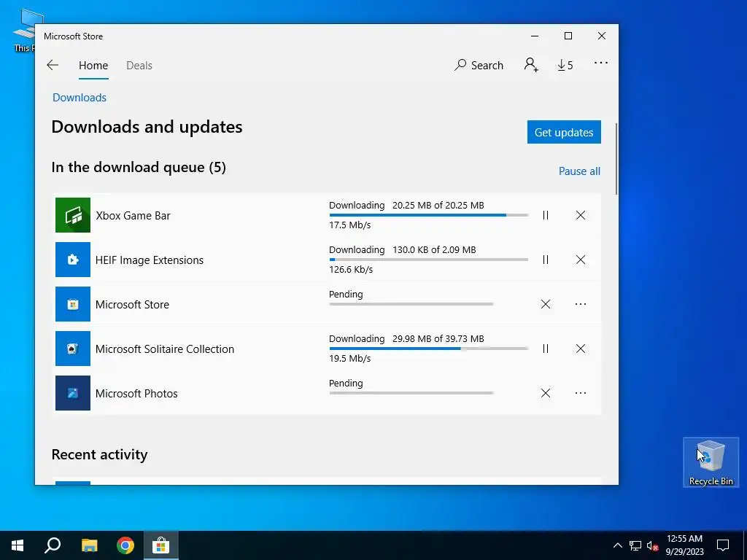Select the Recycle Bin desktop icon
Viewport: 747px width, 560px height.
click(x=711, y=462)
